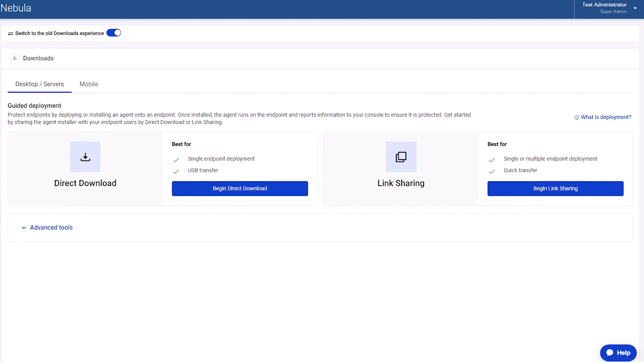Click the 'Single endpoint deployment' item

point(221,159)
